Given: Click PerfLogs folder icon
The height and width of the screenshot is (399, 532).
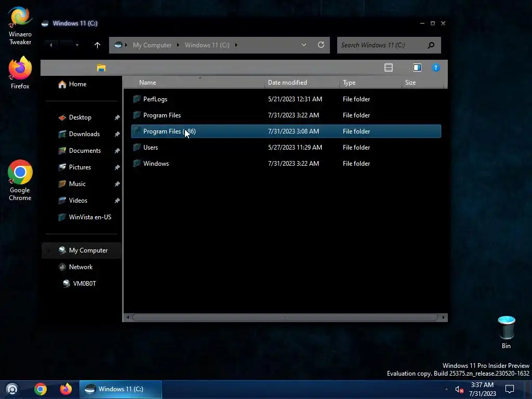Looking at the screenshot, I should [x=137, y=99].
